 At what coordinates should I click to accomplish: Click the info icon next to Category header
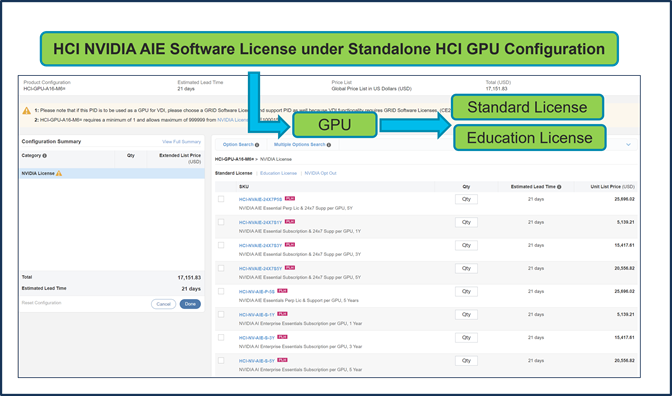click(x=45, y=156)
